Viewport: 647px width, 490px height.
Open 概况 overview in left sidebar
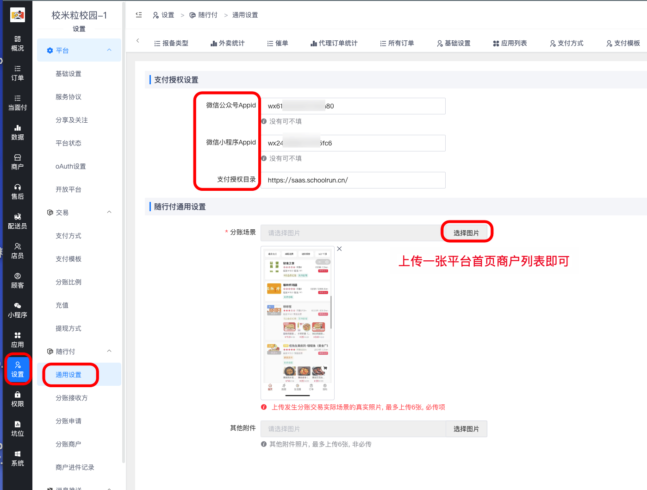click(17, 42)
